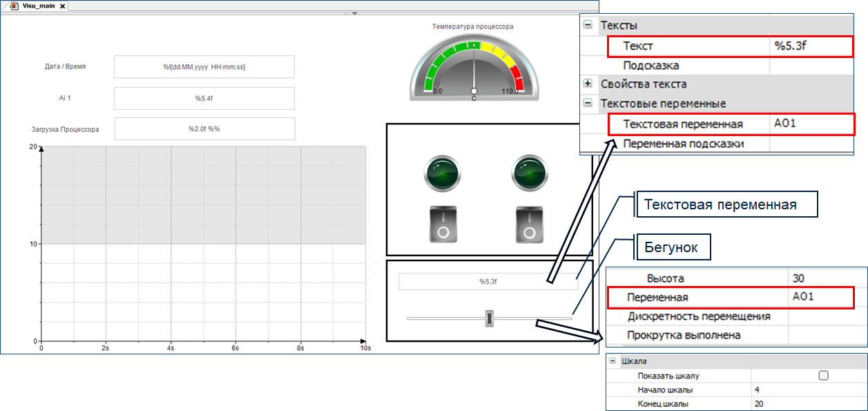Select the processor temperature gauge
Image resolution: width=868 pixels, height=411 pixels.
474,67
